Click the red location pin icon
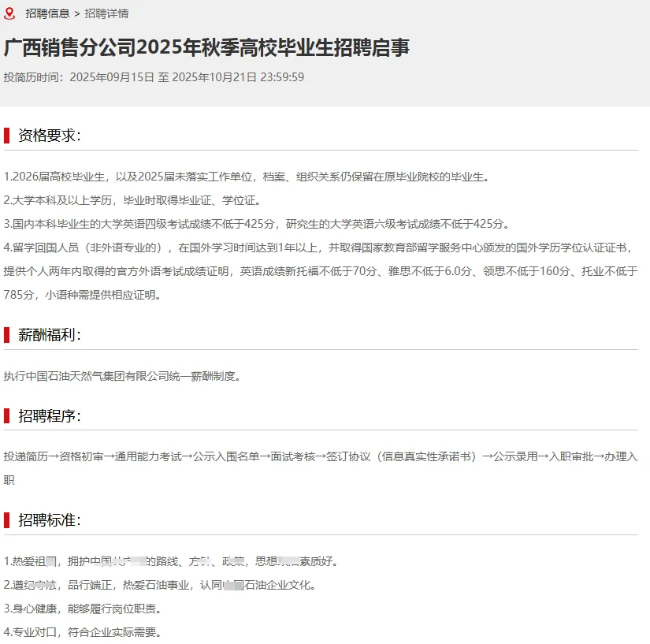 [x=9, y=13]
